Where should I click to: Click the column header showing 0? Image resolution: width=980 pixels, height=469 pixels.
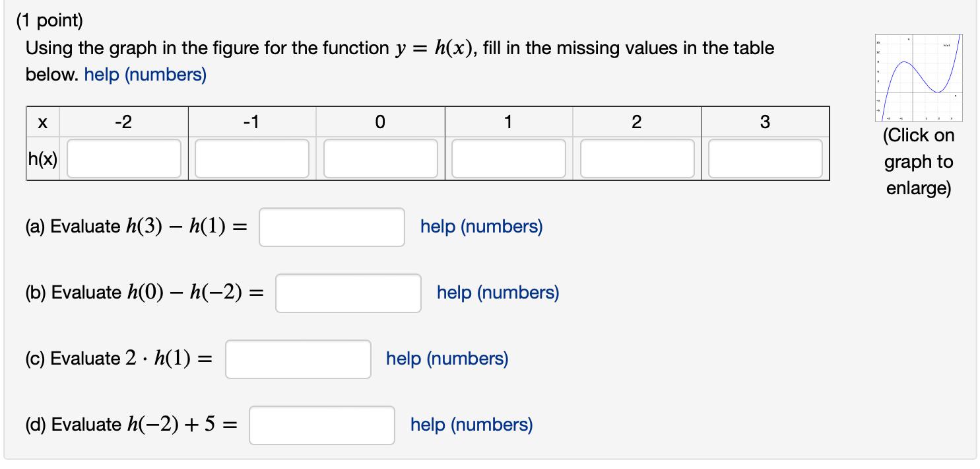(x=380, y=121)
